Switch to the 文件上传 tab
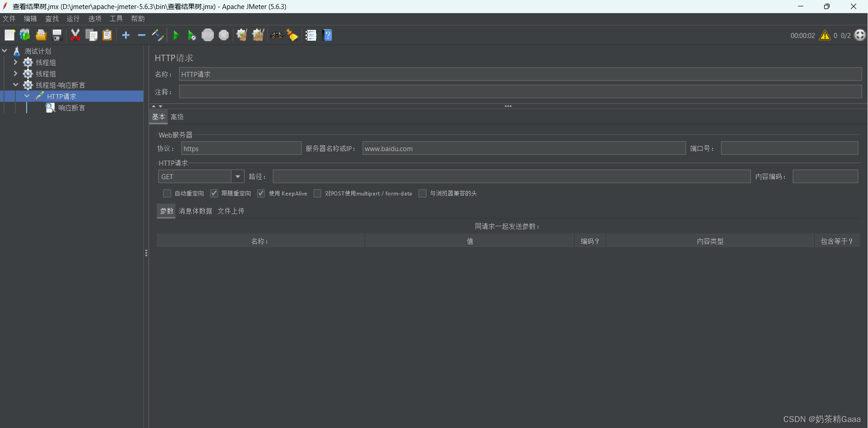868x428 pixels. tap(231, 211)
